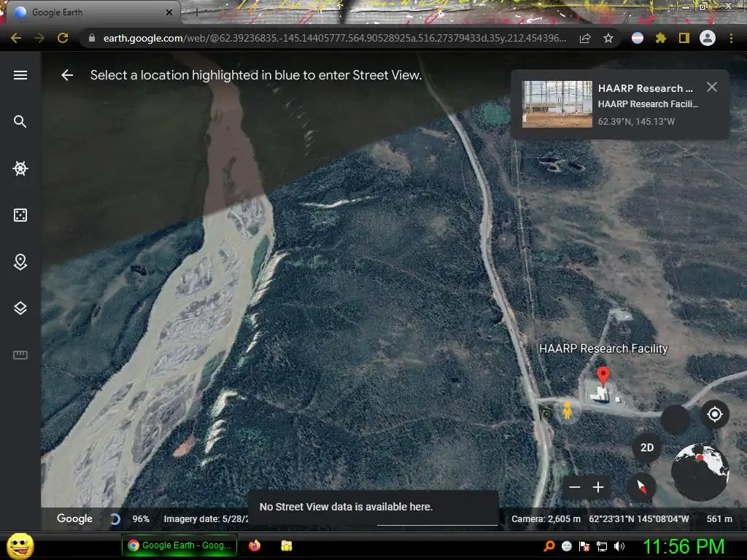Viewport: 747px width, 560px height.
Task: Open the Google Earth hamburger menu
Action: point(20,75)
